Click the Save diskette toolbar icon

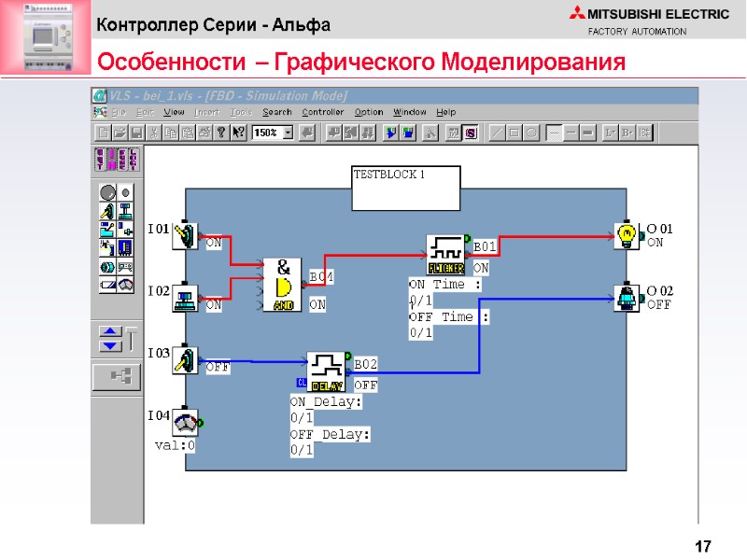point(136,133)
